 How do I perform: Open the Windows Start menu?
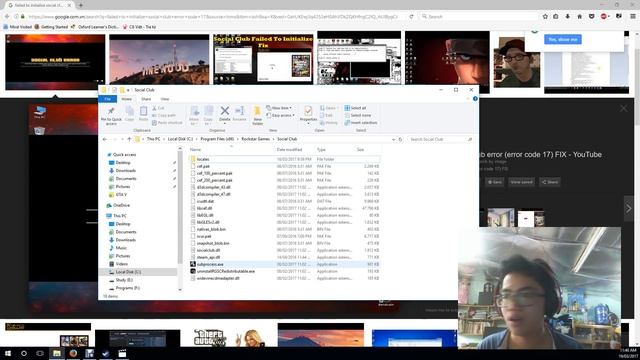point(8,353)
